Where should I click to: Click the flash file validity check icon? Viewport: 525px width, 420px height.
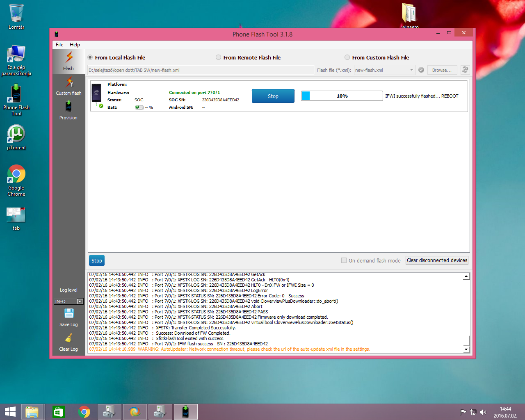[x=421, y=70]
